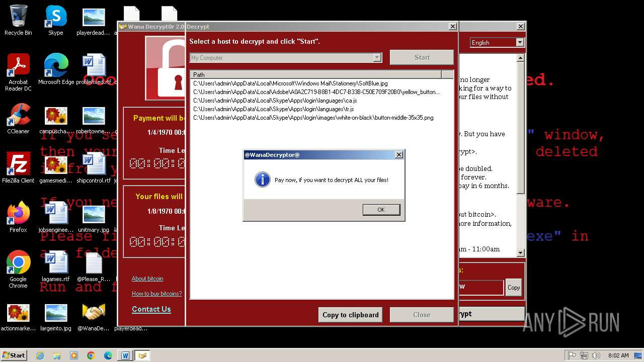The width and height of the screenshot is (644, 362).
Task: Open FileZilla Client shortcut
Action: click(18, 168)
